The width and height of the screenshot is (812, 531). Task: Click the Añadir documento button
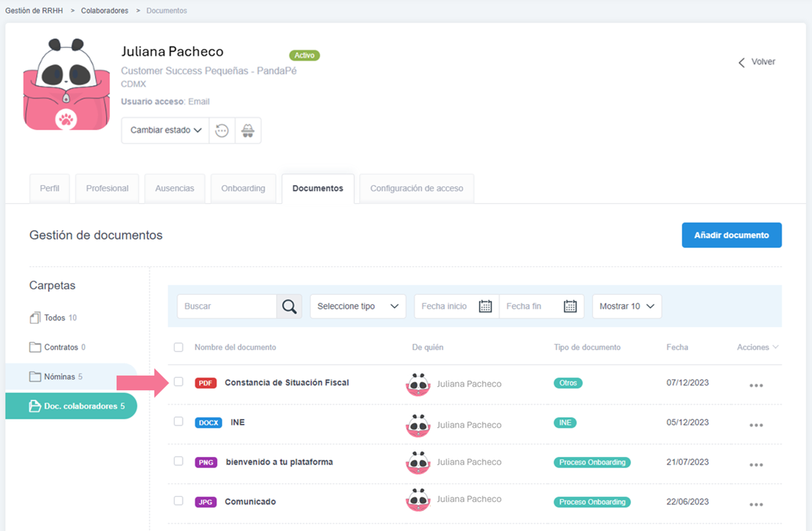point(731,236)
